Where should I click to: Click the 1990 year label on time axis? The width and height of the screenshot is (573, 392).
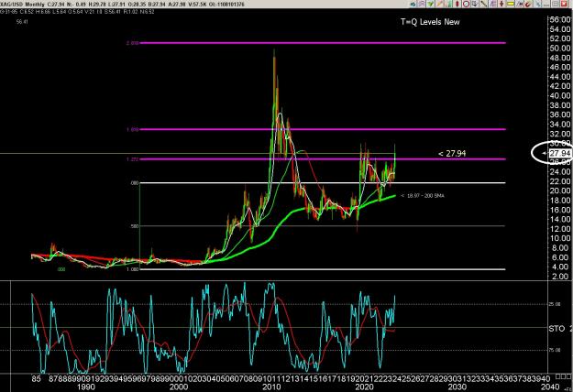coord(86,387)
